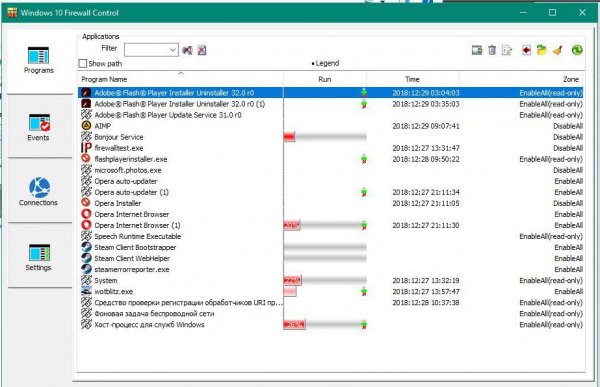600x387 pixels.
Task: Click the Steam icon beside steamerrorreporter.exe
Action: click(86, 269)
